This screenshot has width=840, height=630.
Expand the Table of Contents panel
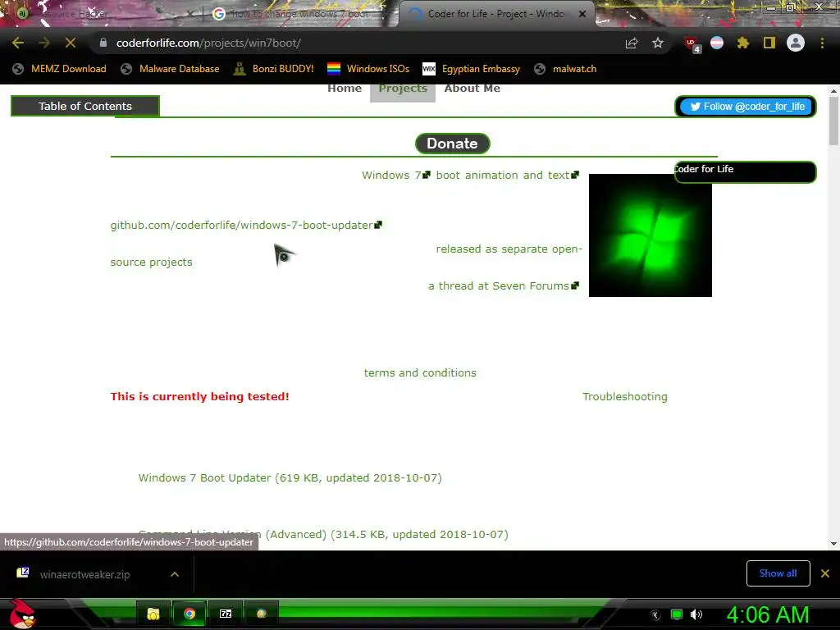point(85,106)
